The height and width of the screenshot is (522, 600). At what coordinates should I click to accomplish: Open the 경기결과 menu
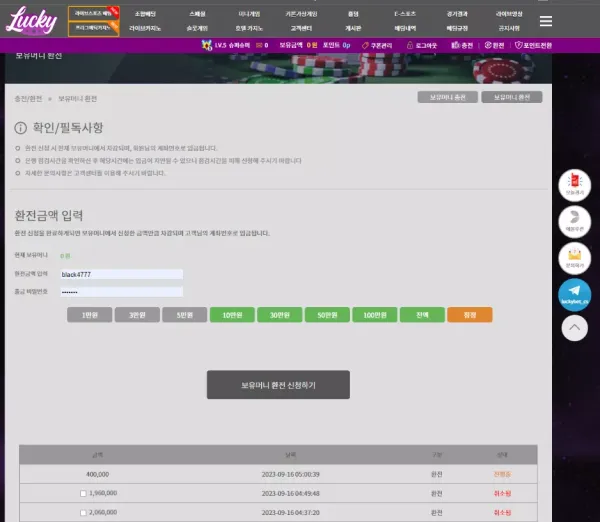point(457,14)
